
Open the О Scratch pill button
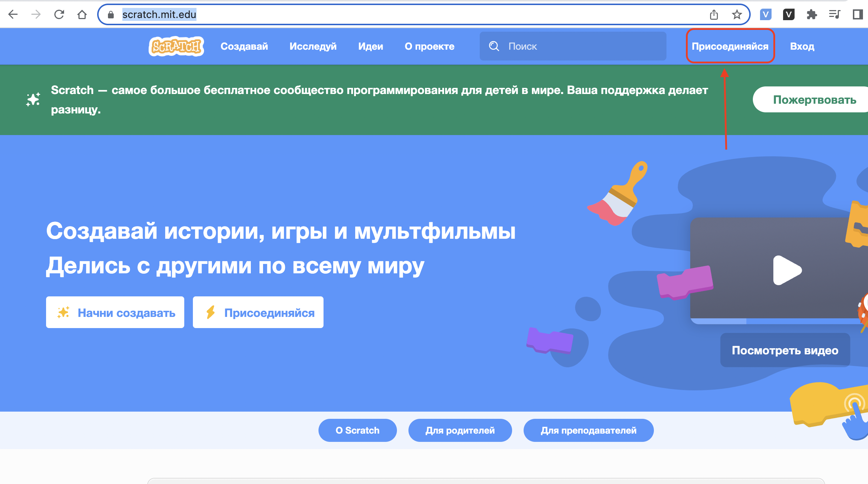pos(358,430)
